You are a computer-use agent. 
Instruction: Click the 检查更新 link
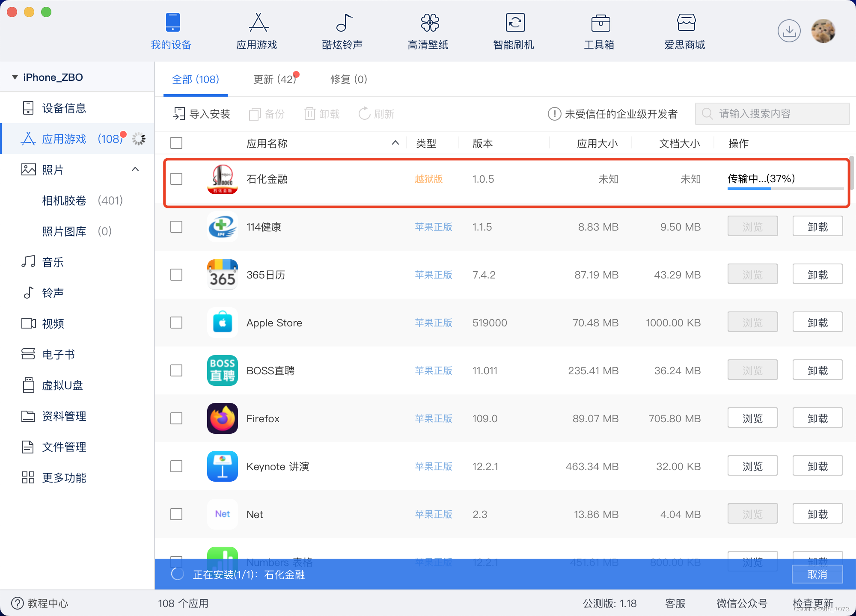tap(812, 603)
